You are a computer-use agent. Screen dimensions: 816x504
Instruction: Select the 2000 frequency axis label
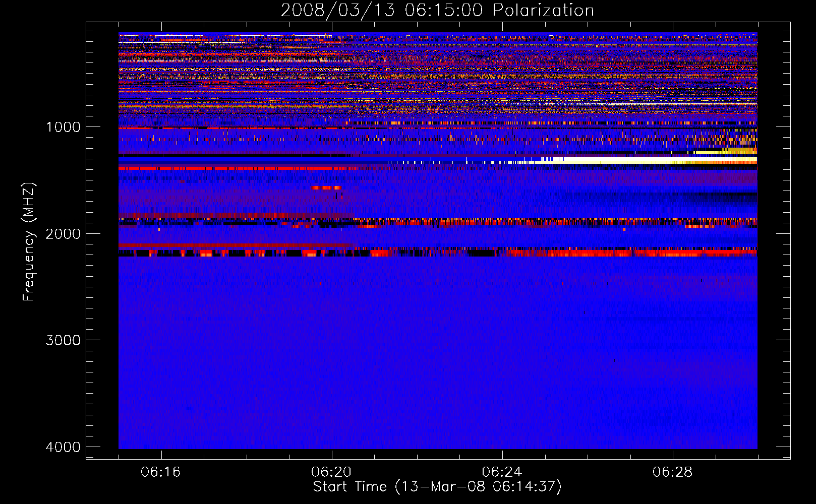[x=63, y=234]
